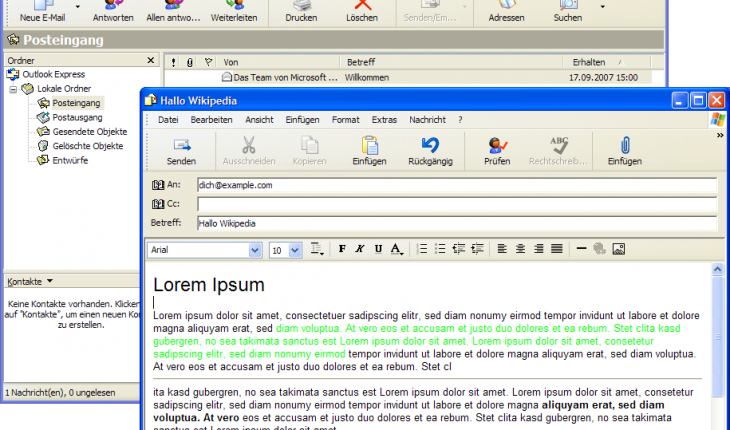Viewport: 730px width, 430px height.
Task: Open the Einfügen menu in menu bar
Action: point(303,120)
